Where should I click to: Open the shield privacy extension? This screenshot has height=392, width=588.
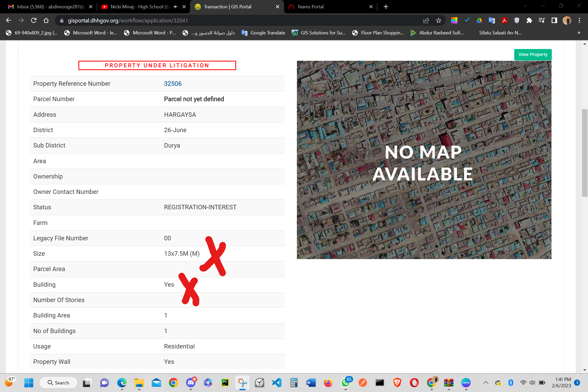(x=517, y=20)
